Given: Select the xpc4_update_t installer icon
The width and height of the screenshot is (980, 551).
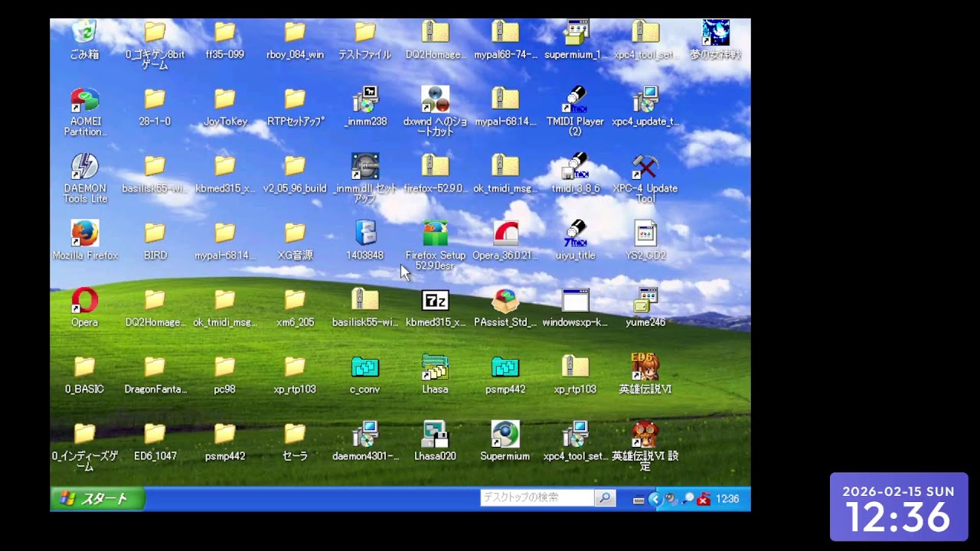Looking at the screenshot, I should (645, 99).
